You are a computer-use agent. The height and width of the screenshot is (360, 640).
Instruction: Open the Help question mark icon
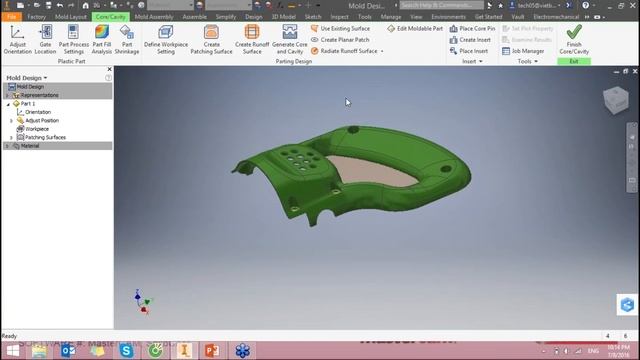tap(585, 5)
